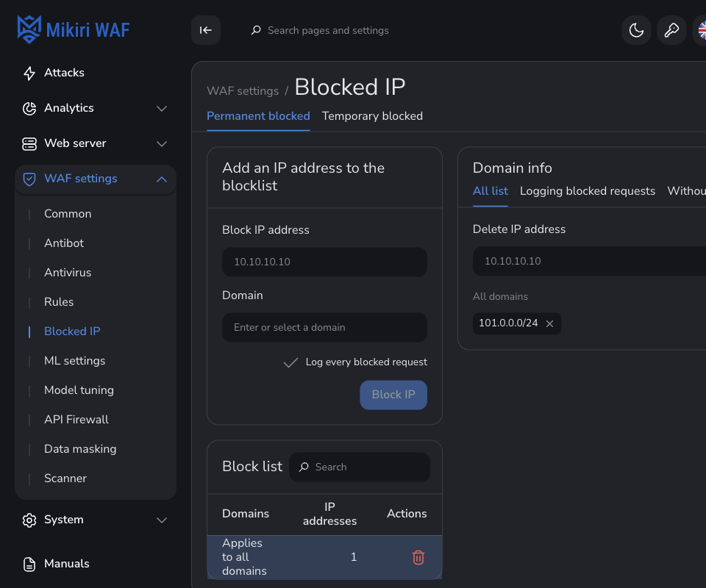Screen dimensions: 706x588
Task: Click the Analytics pie chart icon
Action: [29, 109]
